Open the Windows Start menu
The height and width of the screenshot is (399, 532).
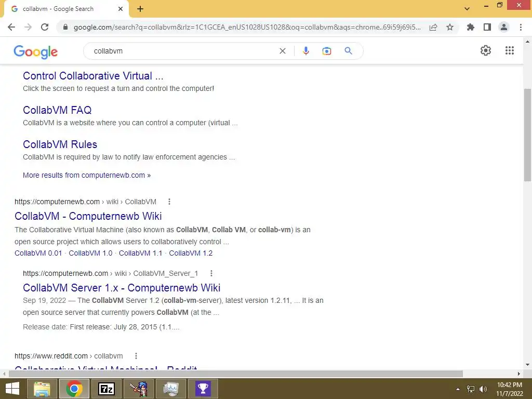(12, 389)
